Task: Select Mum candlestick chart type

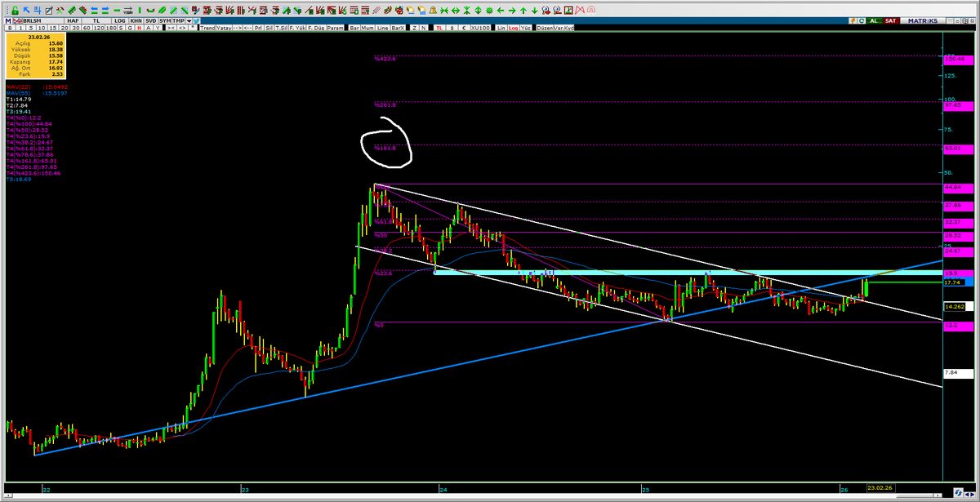Action: [x=369, y=27]
